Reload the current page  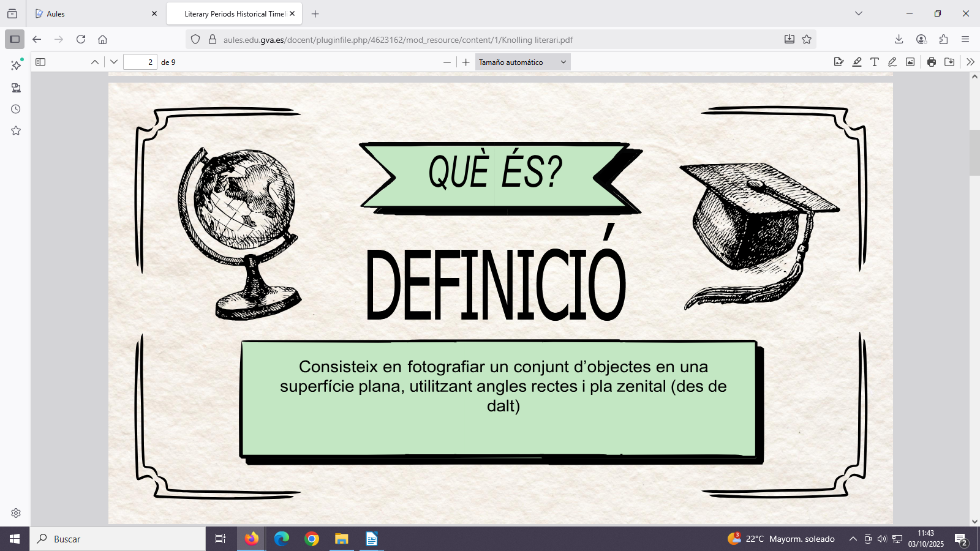click(81, 39)
